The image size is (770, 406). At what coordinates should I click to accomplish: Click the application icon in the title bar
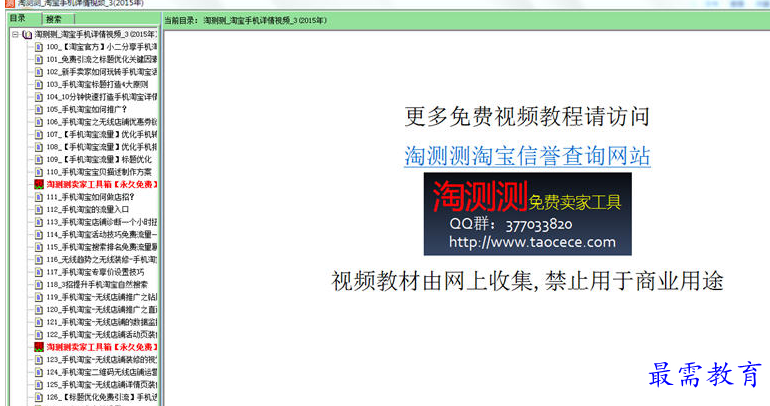pos(10,3)
